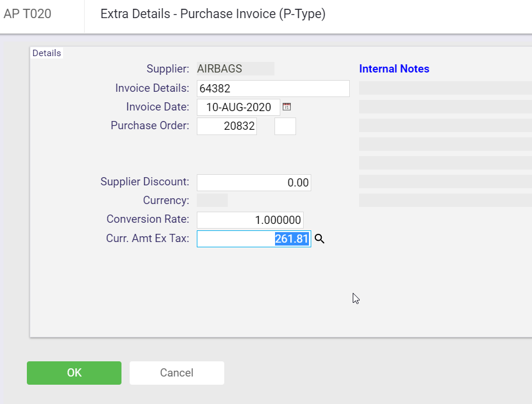Click the Internal Notes heading

tap(394, 68)
